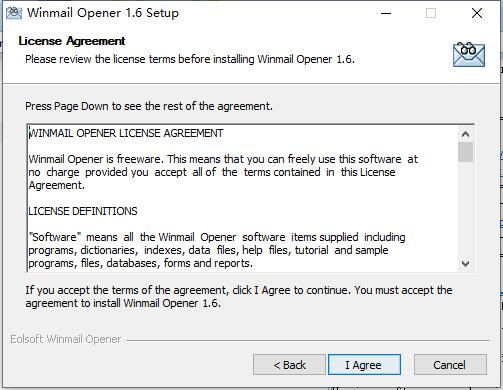Click the 'Winmail Opener is freeware' paragraph
The width and height of the screenshot is (503, 390).
coord(223,172)
